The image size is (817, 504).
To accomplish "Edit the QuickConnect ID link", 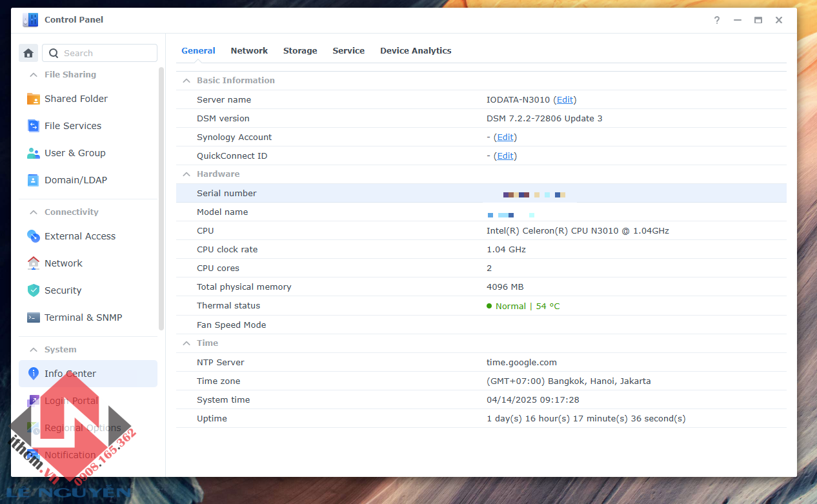I will point(505,156).
